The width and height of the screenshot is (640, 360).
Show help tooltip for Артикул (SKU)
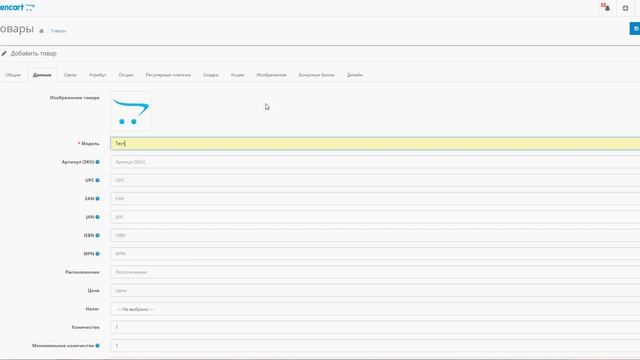pyautogui.click(x=98, y=162)
